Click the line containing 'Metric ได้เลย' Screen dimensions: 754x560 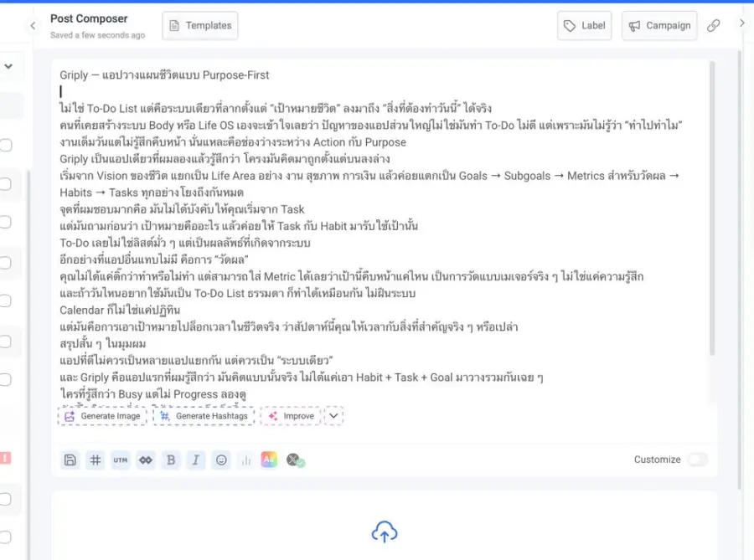[352, 276]
